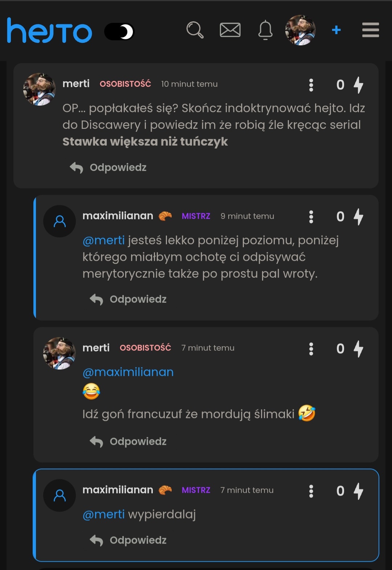Open maximilianan username on the 9-minute comment
392x570 pixels.
point(118,216)
